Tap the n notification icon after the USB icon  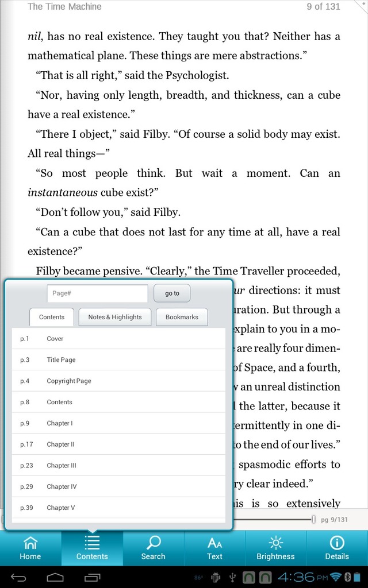click(248, 578)
